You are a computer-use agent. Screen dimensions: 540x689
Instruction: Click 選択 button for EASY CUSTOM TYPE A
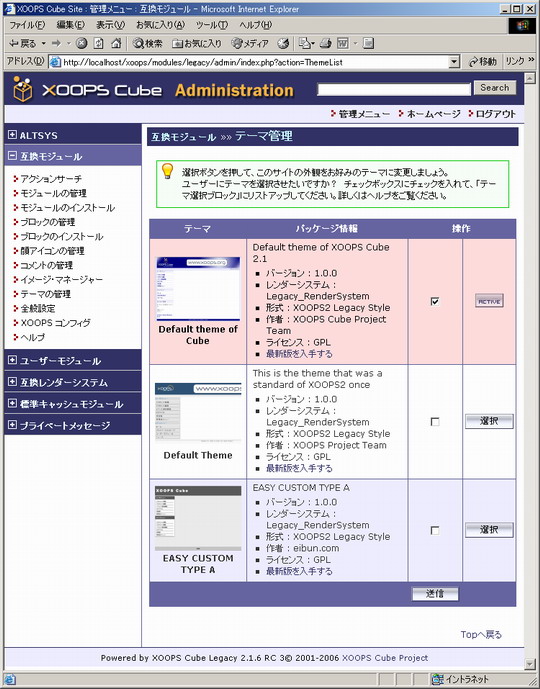(x=489, y=530)
